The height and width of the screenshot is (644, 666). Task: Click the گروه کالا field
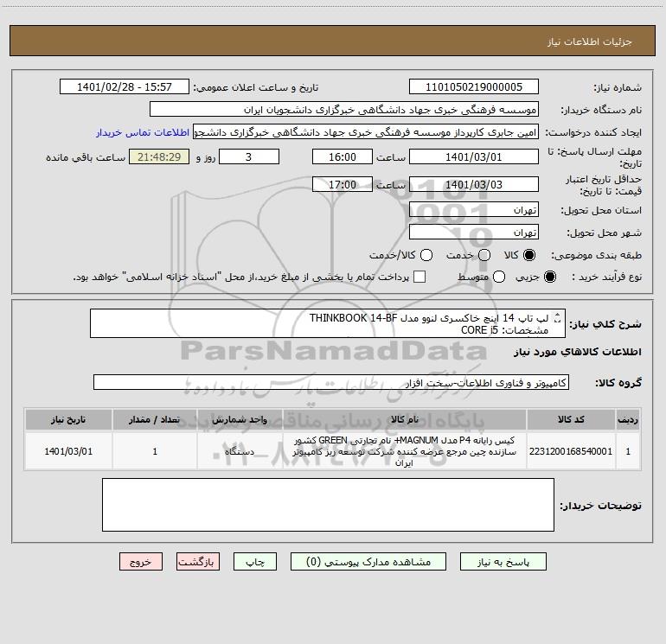click(x=331, y=382)
